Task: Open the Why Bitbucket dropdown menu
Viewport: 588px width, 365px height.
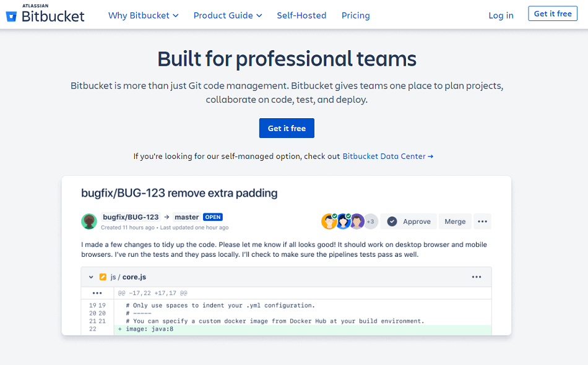Action: [143, 15]
